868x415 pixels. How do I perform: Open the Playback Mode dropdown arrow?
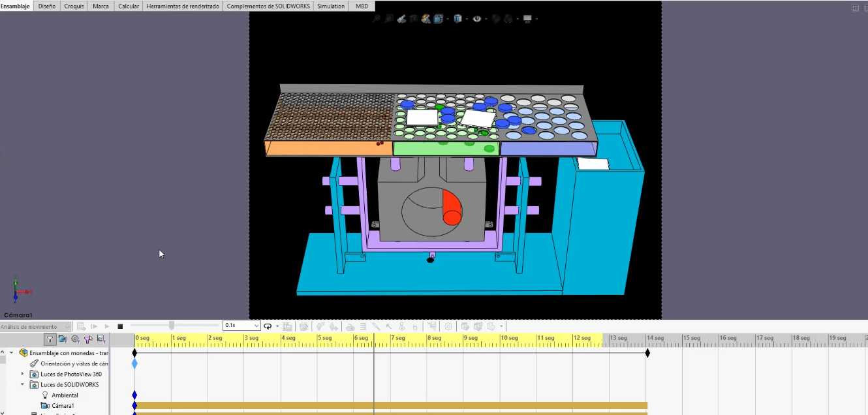tap(277, 326)
